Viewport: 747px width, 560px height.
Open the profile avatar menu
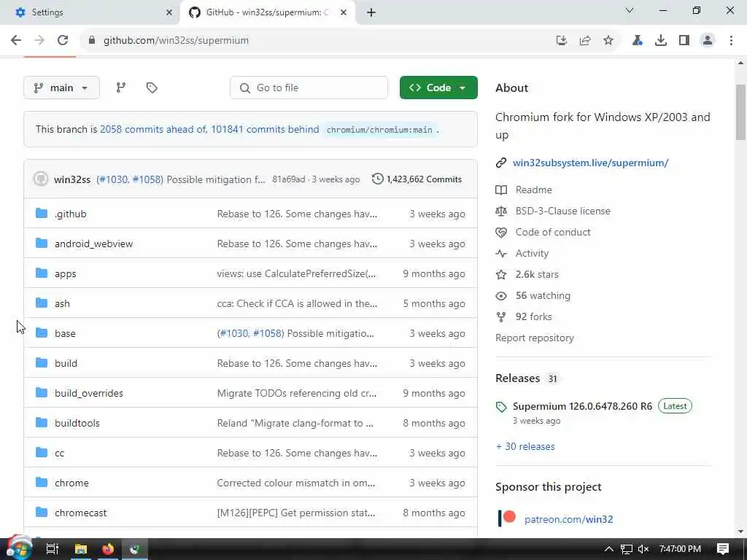coord(708,41)
